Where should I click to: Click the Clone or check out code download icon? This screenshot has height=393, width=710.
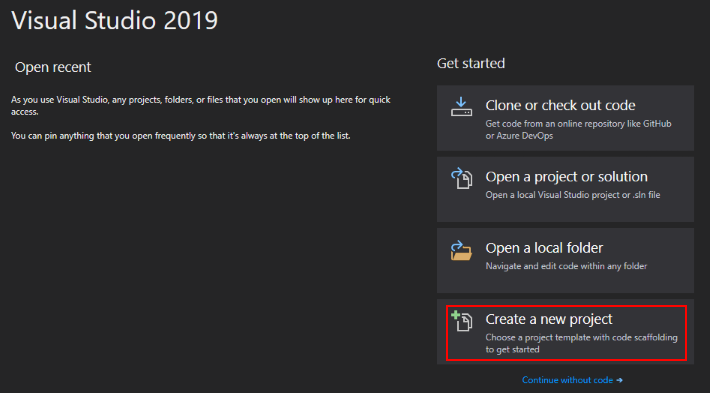[461, 107]
